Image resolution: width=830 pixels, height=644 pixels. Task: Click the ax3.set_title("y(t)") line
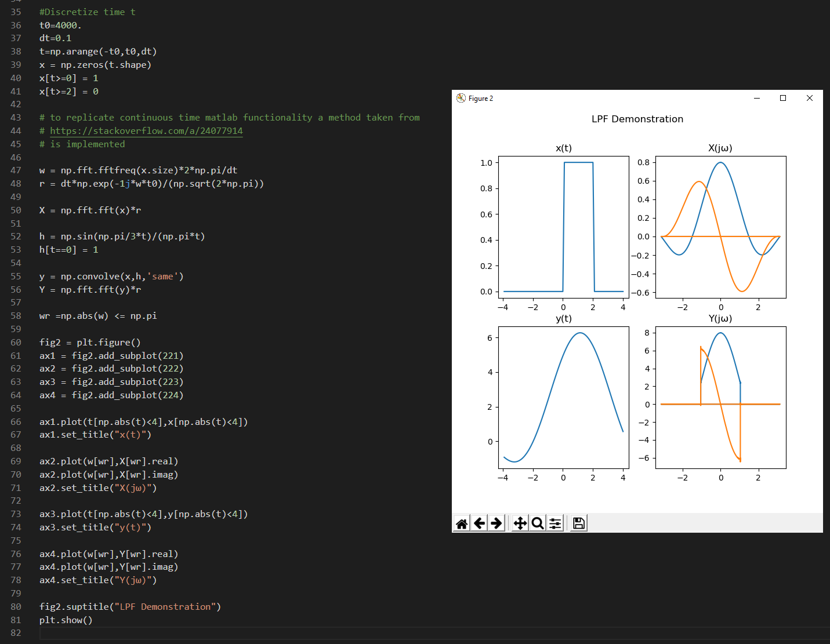95,527
